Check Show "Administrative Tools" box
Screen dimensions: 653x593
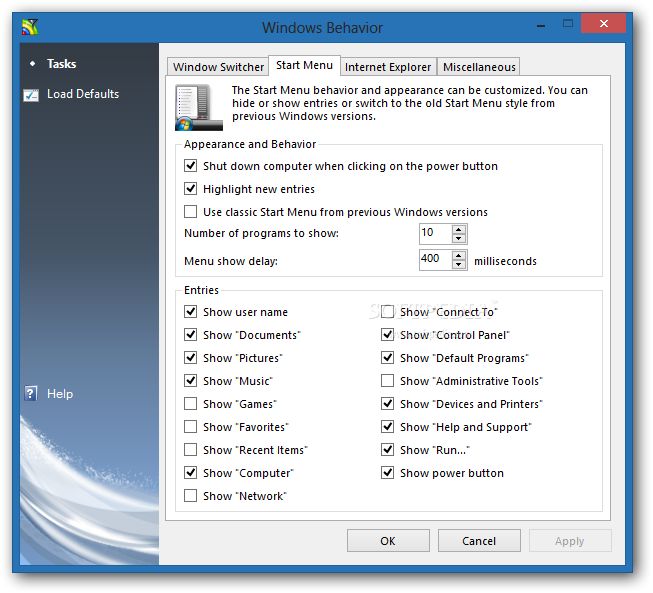click(x=388, y=380)
